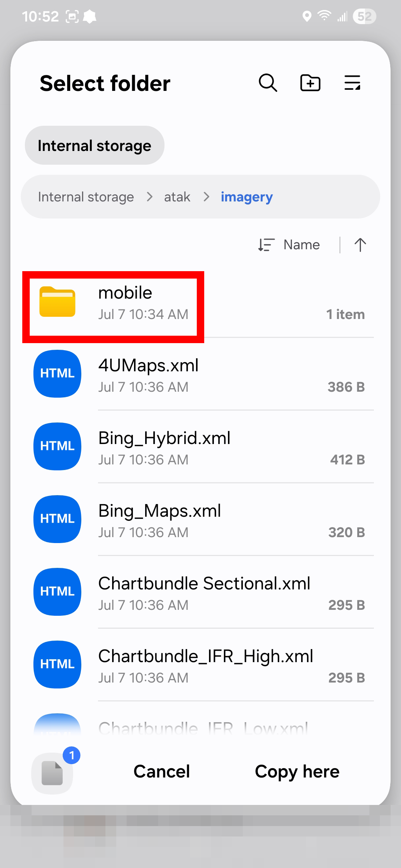Tap the Internal storage chip
Viewport: 401px width, 868px height.
95,145
